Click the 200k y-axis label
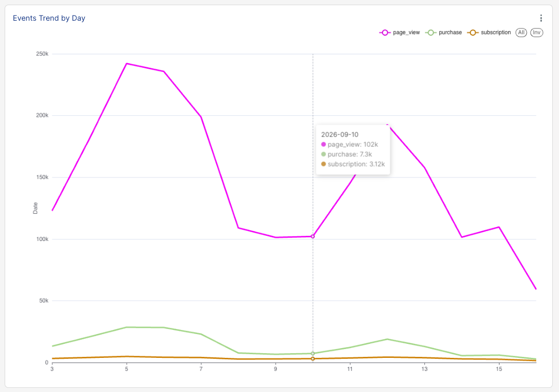 point(42,115)
